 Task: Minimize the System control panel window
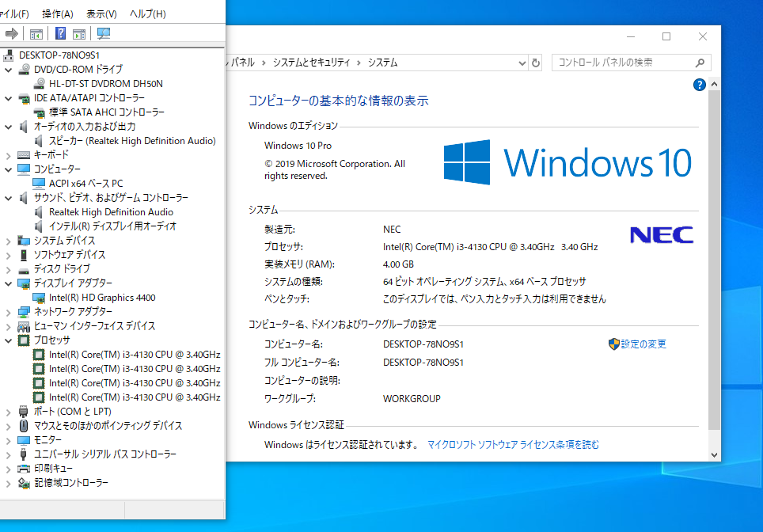[x=631, y=36]
